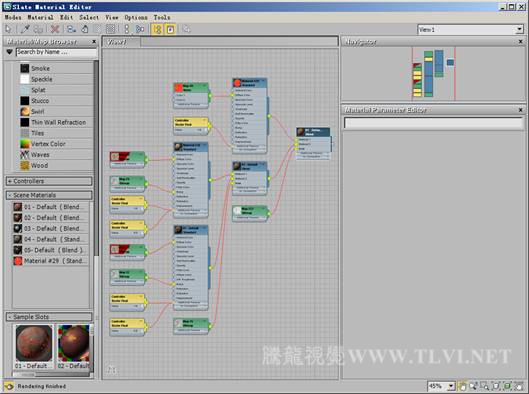Select the Zoom tool in the status bar
This screenshot has width=529, height=394.
pos(474,386)
